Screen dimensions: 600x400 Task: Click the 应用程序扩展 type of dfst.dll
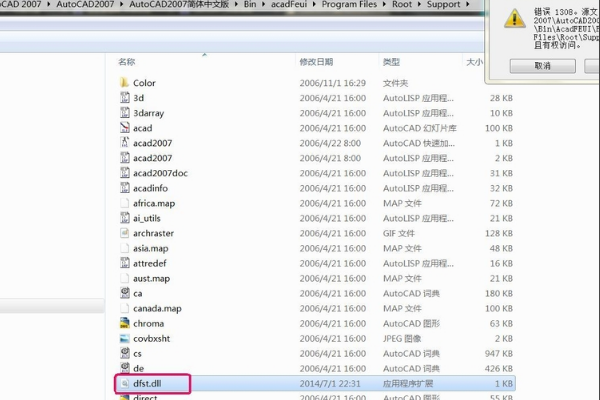coord(408,383)
